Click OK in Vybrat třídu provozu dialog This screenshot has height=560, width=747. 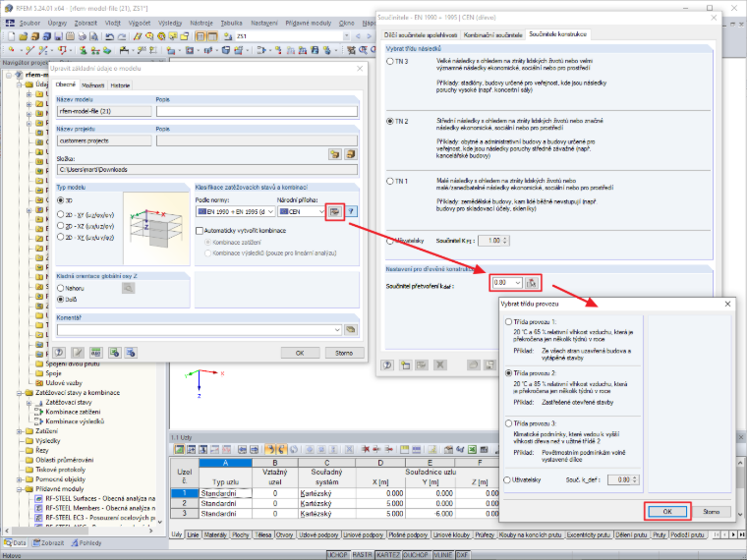coord(667,512)
